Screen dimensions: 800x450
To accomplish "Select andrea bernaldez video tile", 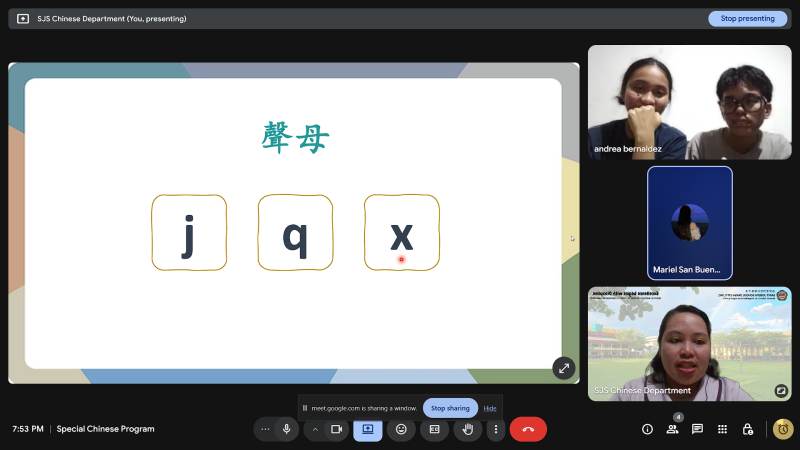I will point(689,102).
